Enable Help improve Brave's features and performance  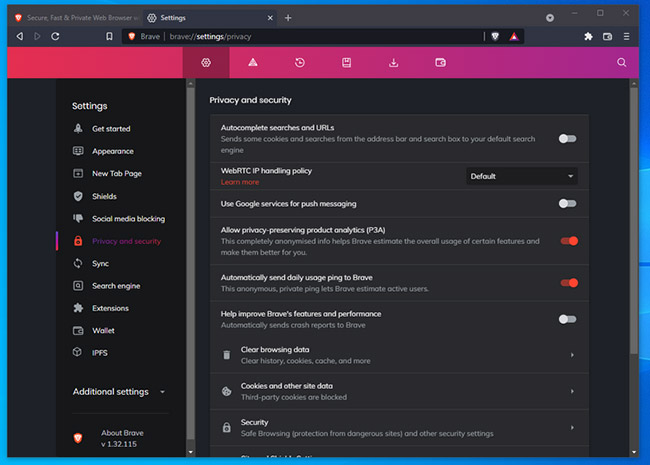pos(567,319)
